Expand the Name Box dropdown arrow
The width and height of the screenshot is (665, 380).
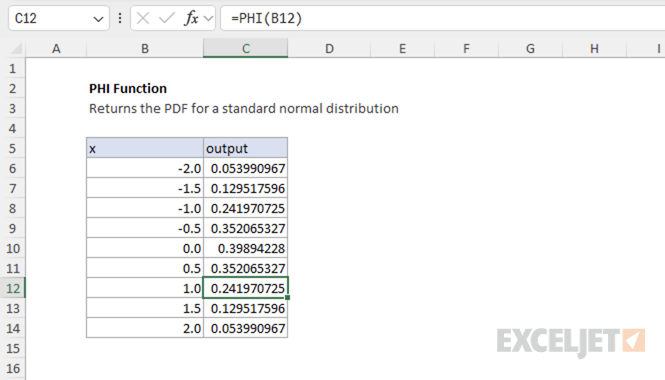[x=98, y=19]
